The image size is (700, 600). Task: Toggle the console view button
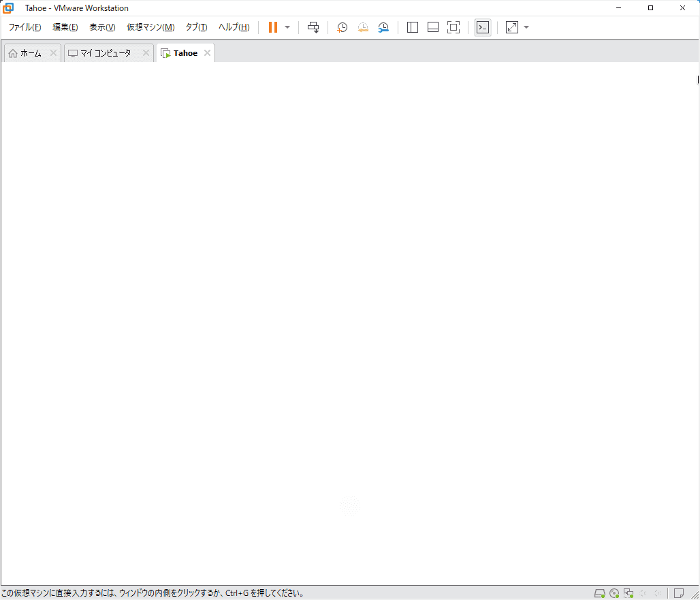483,27
